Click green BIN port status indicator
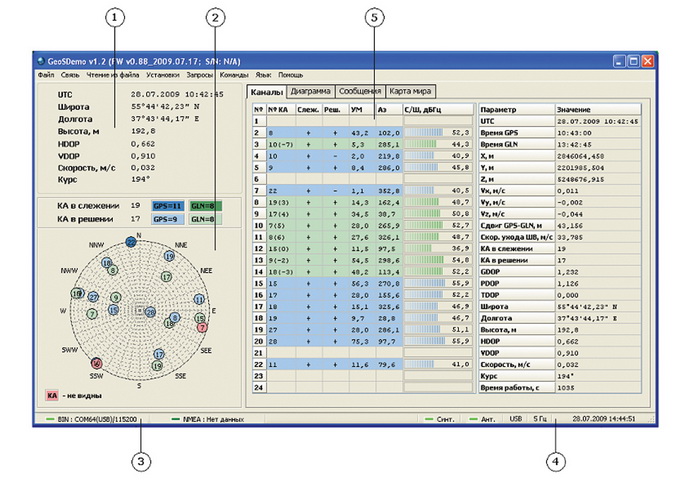This screenshot has width=687, height=483. pyautogui.click(x=50, y=419)
